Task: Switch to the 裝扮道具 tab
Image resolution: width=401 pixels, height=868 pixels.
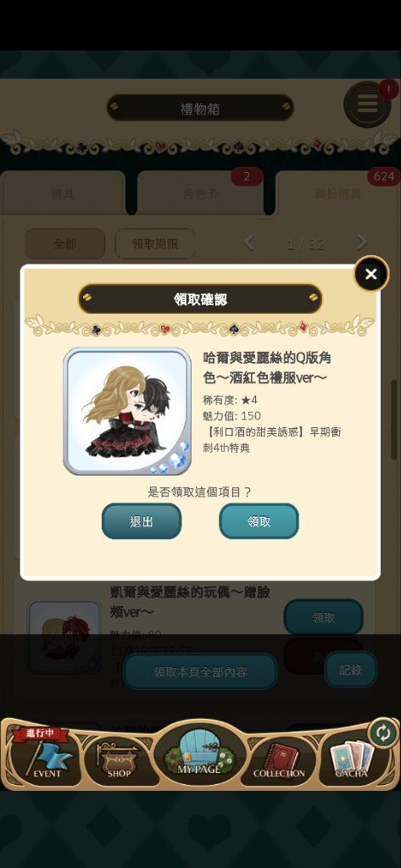Action: (338, 193)
